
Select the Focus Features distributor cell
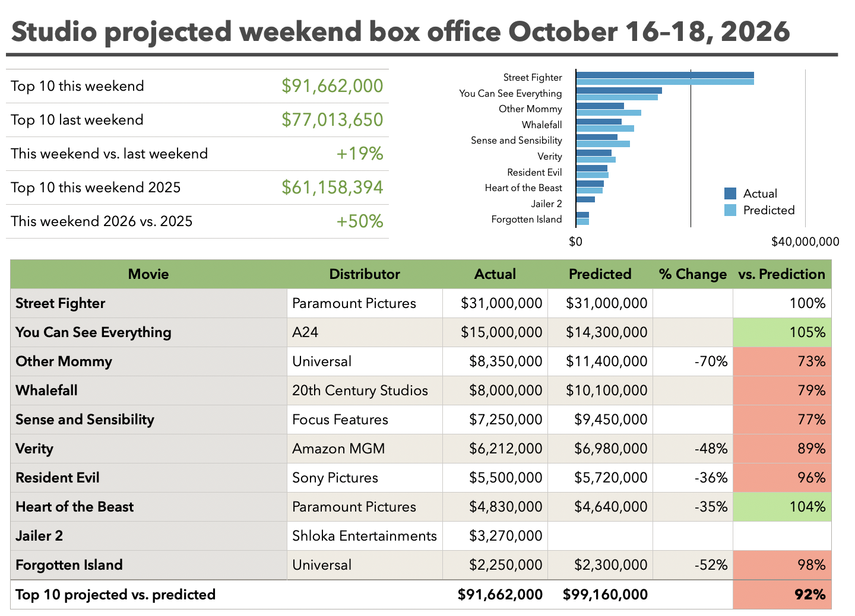pyautogui.click(x=365, y=420)
